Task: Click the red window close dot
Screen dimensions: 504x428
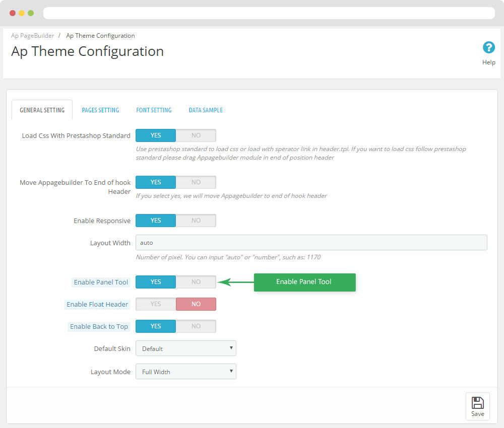Action: pos(13,13)
